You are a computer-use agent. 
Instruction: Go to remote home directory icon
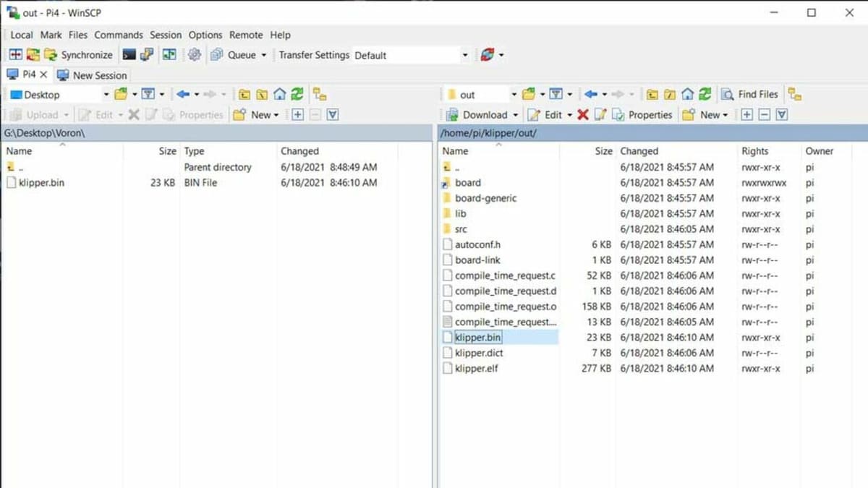pos(687,94)
